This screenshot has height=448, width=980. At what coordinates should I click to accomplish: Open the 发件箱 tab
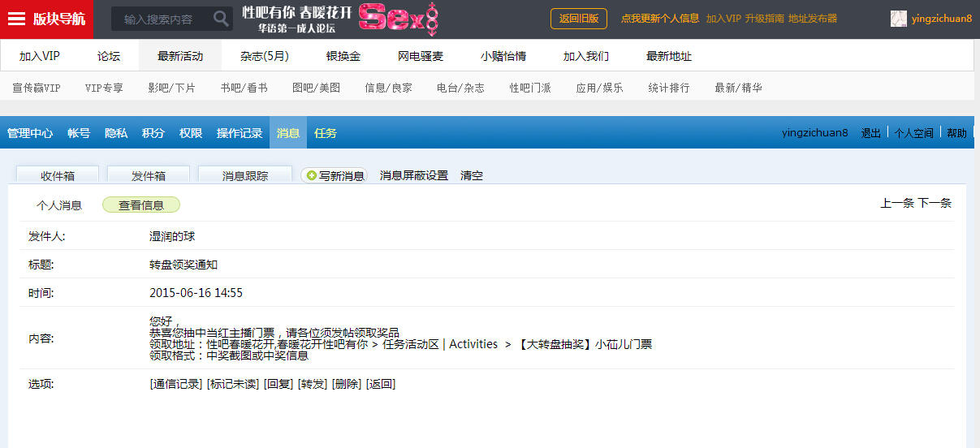pos(149,175)
